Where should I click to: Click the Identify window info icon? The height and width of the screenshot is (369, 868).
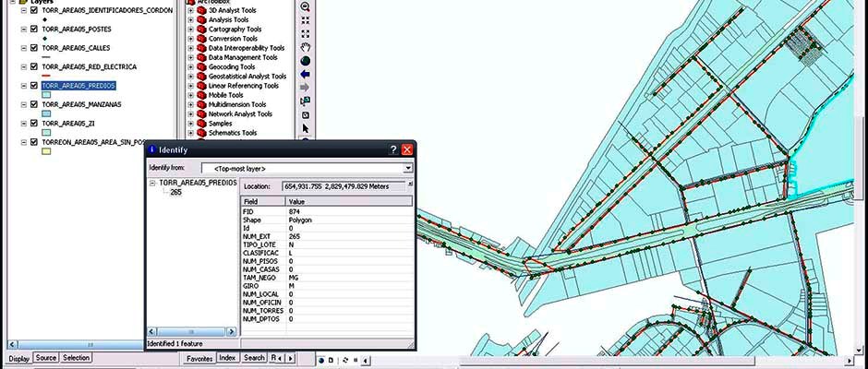(x=152, y=149)
